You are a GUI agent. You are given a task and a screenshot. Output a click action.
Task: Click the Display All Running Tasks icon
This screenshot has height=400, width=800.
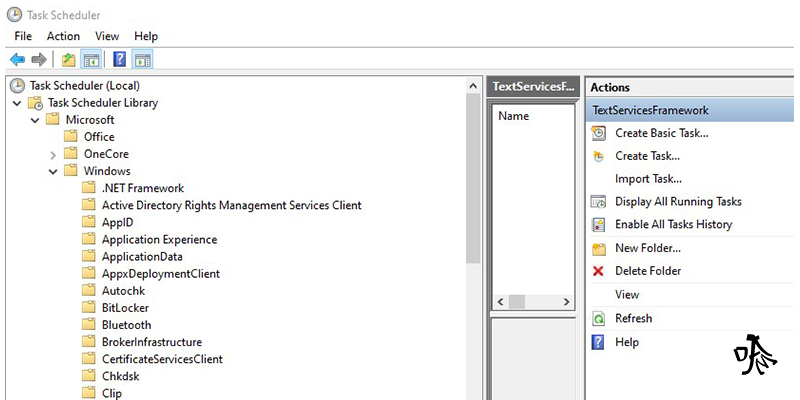coord(598,202)
